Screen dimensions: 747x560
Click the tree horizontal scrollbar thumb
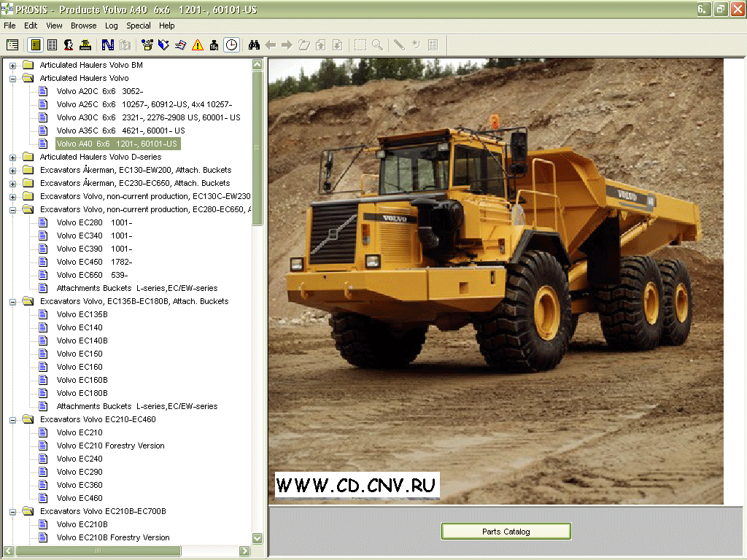point(98,551)
